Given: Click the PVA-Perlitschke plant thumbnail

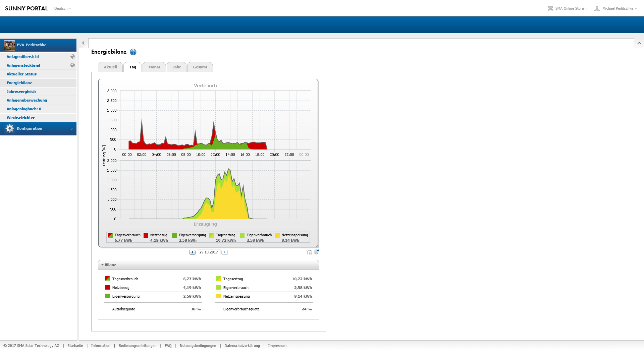Looking at the screenshot, I should (10, 45).
